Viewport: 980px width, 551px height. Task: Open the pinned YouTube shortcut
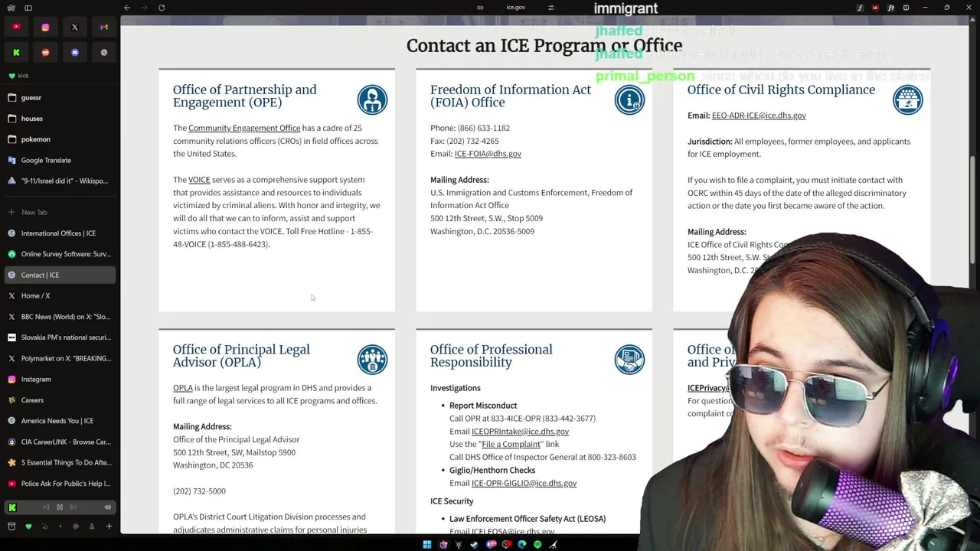pos(16,27)
